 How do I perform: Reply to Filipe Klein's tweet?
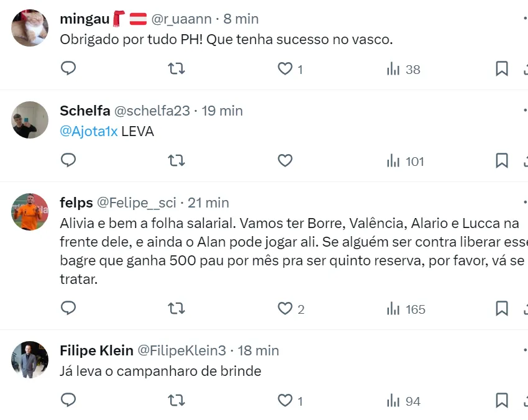[68, 400]
